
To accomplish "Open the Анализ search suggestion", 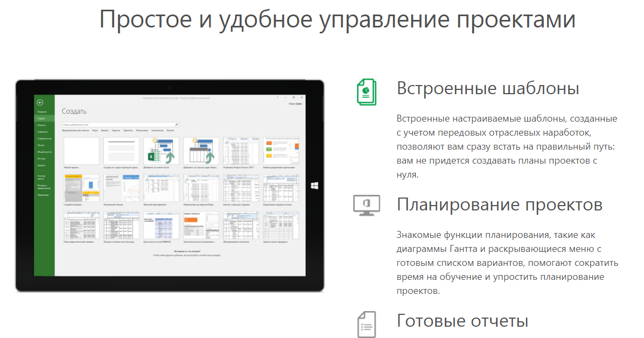I will (x=105, y=131).
